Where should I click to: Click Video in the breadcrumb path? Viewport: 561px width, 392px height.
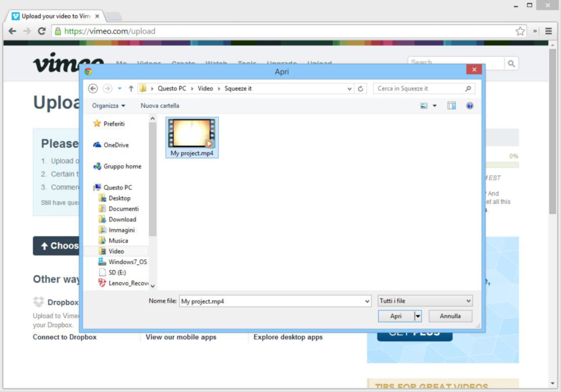[206, 88]
